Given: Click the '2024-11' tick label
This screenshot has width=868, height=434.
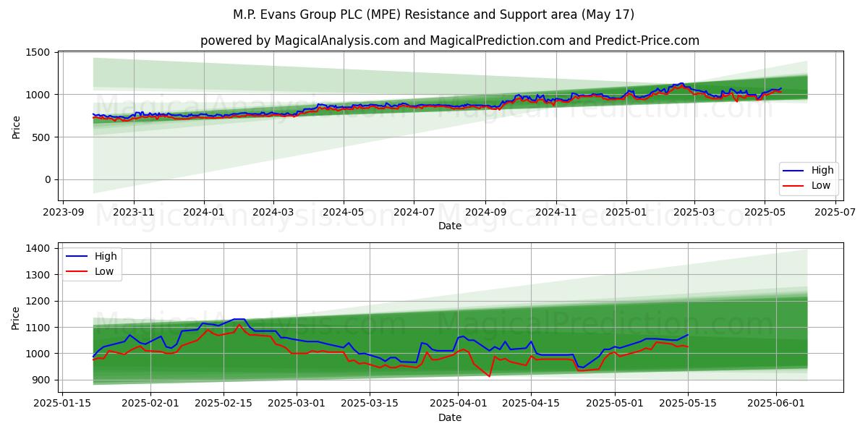Looking at the screenshot, I should 556,212.
